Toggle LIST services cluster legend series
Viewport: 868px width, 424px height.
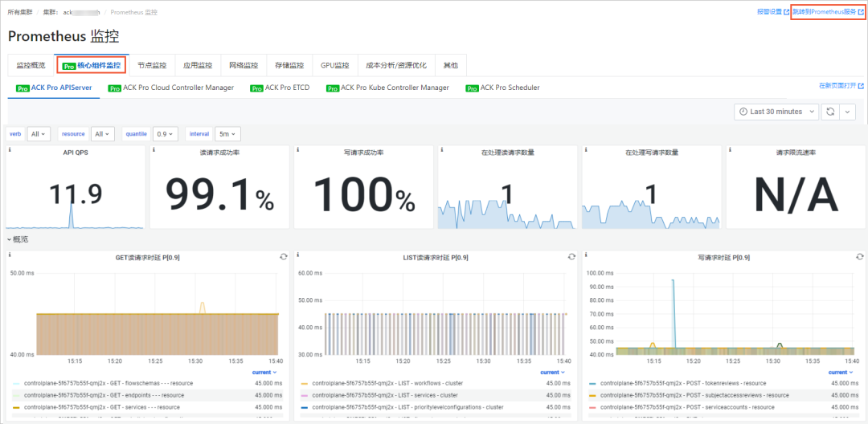pos(385,395)
